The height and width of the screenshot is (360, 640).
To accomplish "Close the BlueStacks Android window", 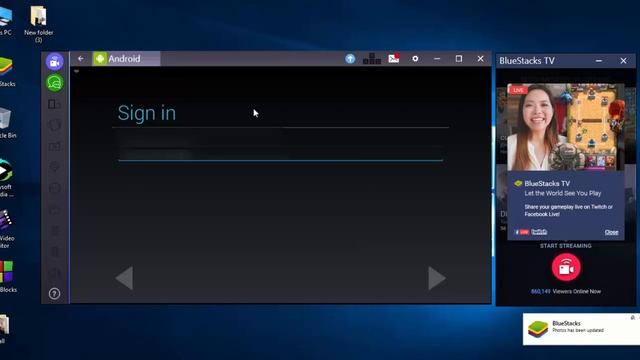I will (480, 59).
